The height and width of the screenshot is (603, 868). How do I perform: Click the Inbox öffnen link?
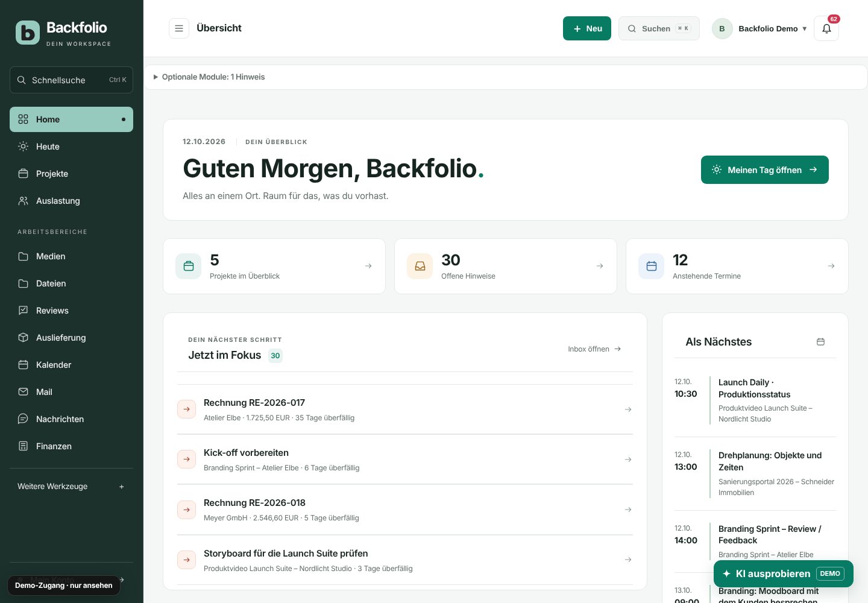point(594,349)
